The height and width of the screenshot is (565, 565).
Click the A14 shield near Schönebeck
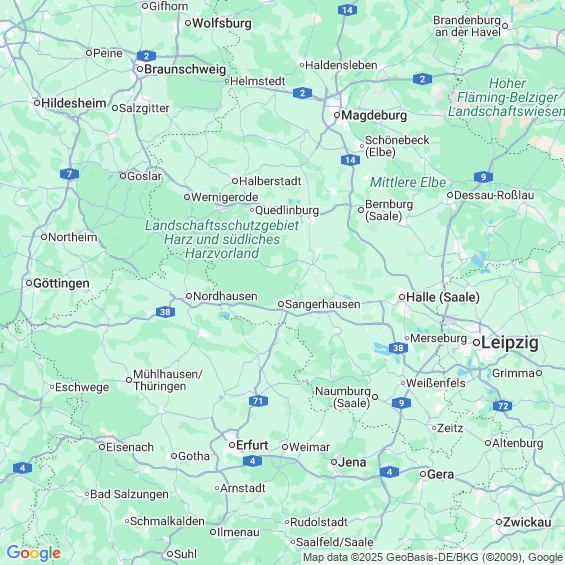point(350,160)
